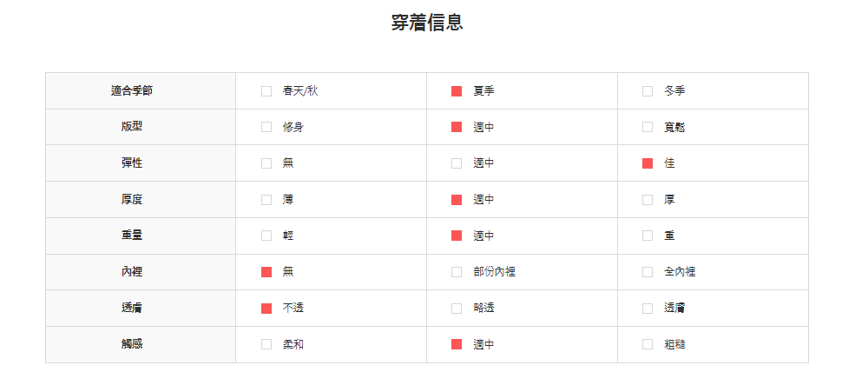Check the 無 checkbox in 彈性 row

266,163
